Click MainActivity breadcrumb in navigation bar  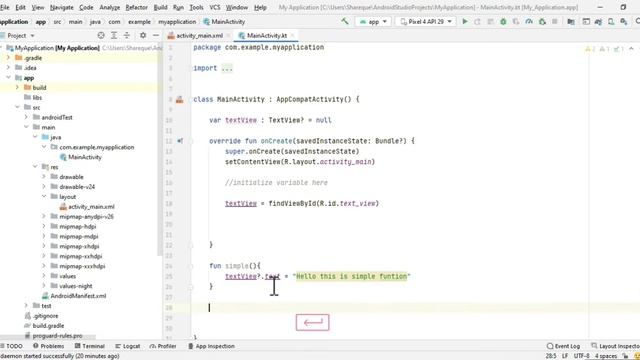pos(224,22)
